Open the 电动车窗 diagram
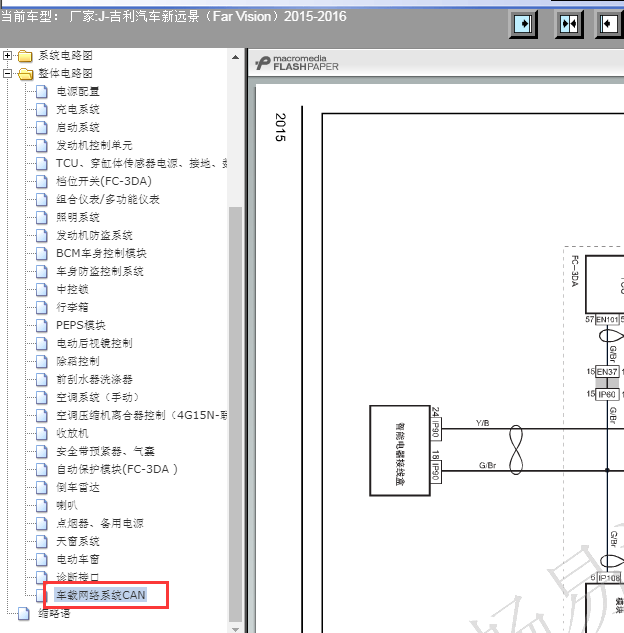This screenshot has width=624, height=633. pyautogui.click(x=78, y=560)
